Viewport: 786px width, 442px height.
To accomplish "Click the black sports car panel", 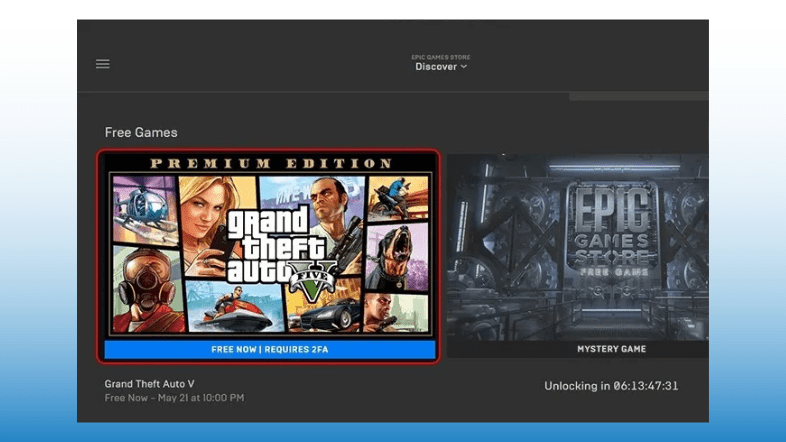I will click(325, 314).
